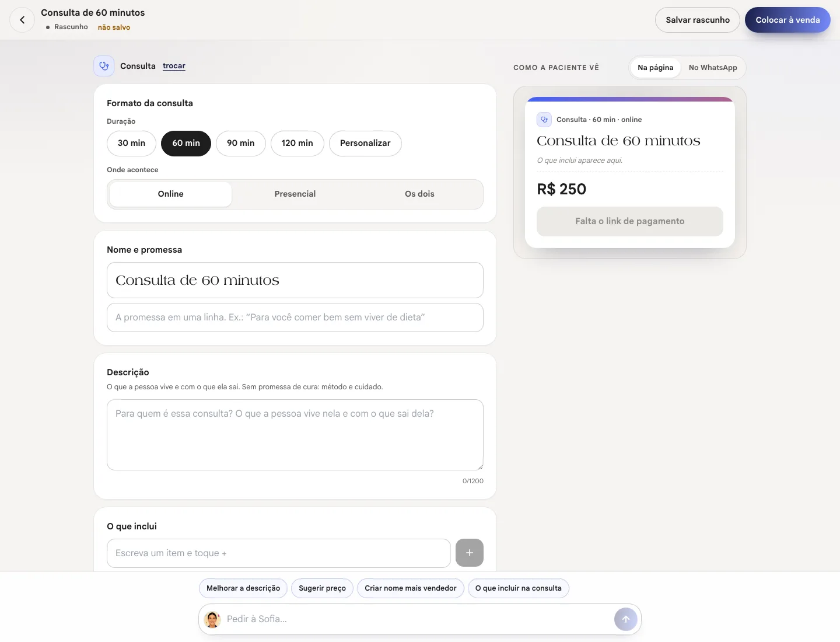This screenshot has height=642, width=840.
Task: Click Sugerir preço suggestion chip
Action: 322,588
